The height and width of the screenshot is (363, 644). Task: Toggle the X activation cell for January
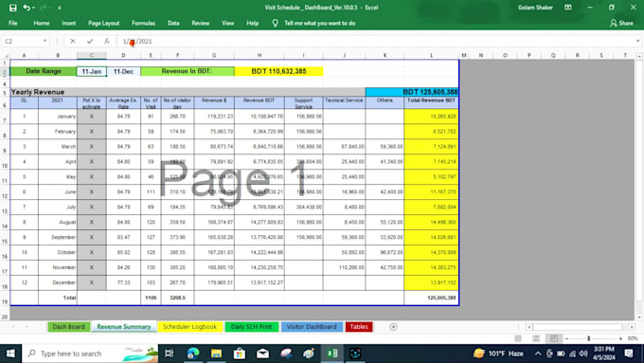(x=92, y=117)
